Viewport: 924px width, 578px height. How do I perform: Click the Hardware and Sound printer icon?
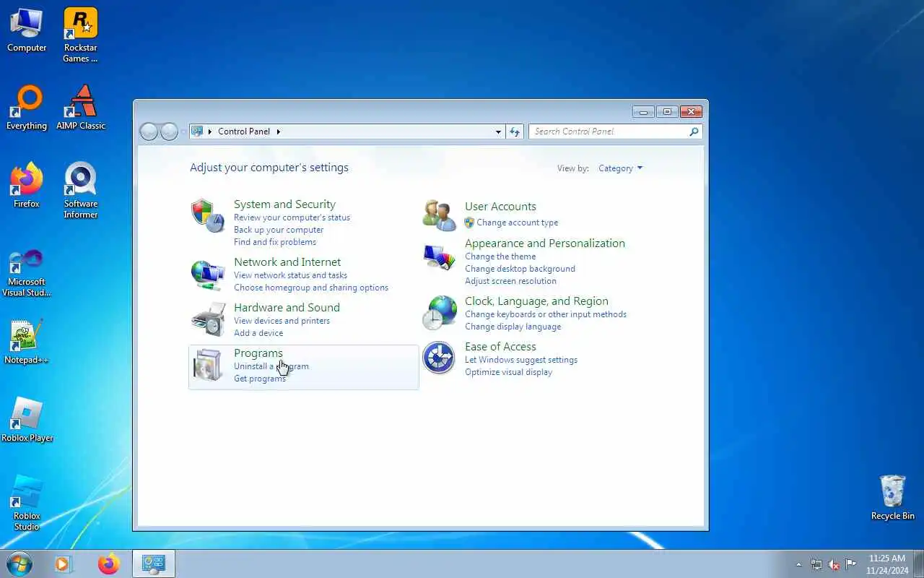tap(208, 319)
